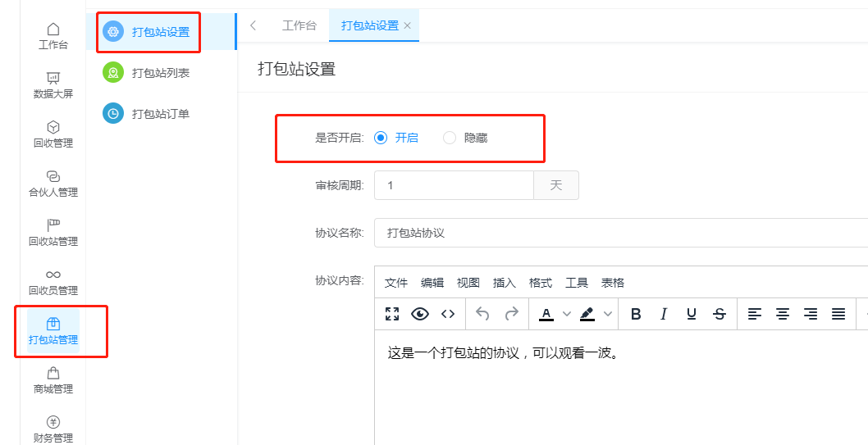Center align text

(782, 314)
